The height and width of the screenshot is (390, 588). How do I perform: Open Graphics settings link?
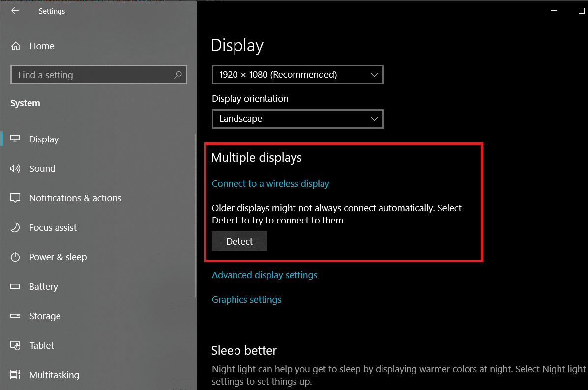(x=246, y=299)
